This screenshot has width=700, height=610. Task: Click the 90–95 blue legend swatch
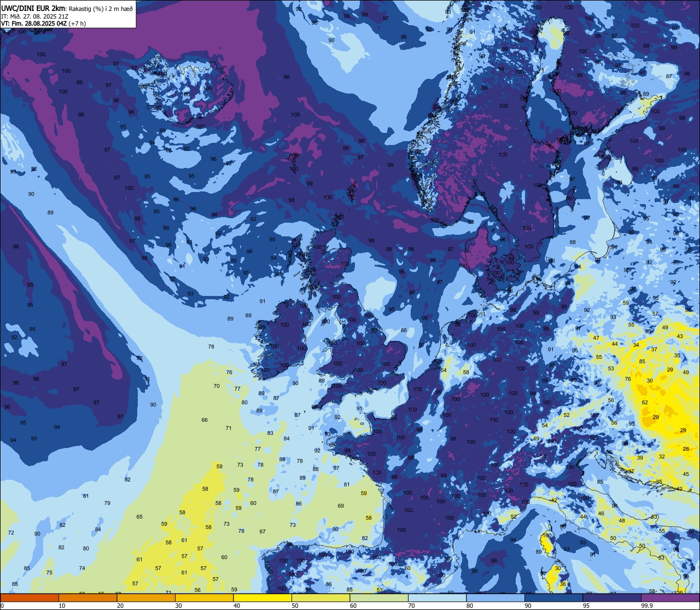(553, 597)
